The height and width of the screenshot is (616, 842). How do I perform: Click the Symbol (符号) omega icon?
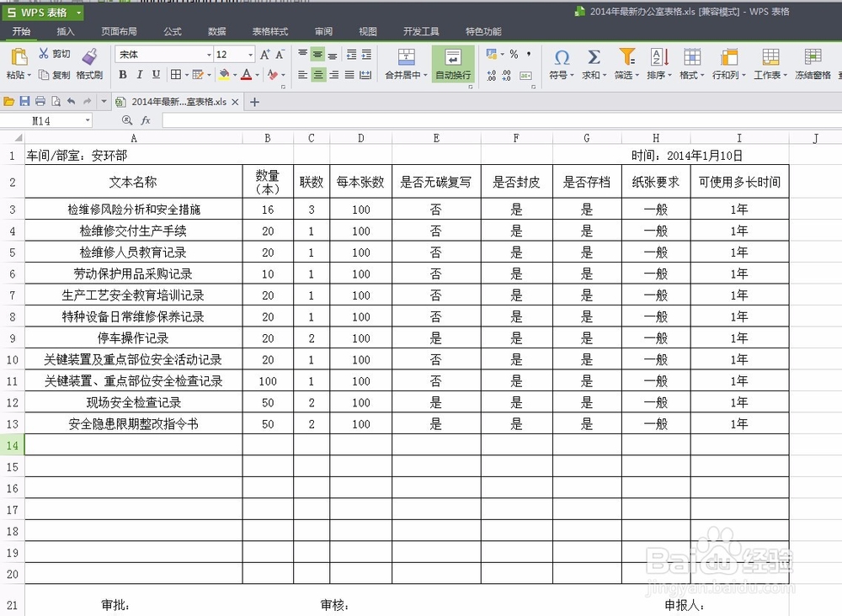click(562, 57)
